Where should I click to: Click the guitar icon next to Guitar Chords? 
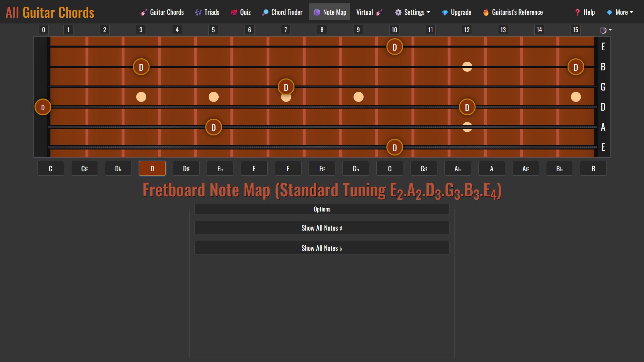pyautogui.click(x=144, y=13)
